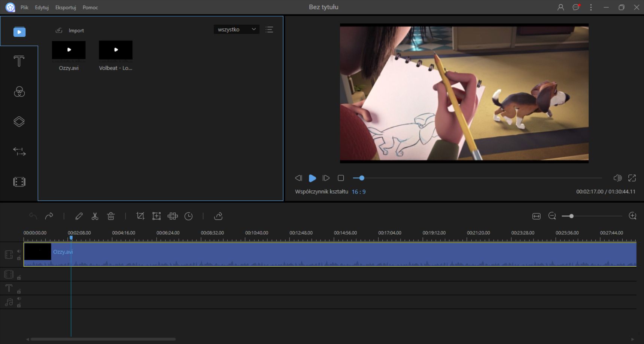
Task: Mute the music audio track
Action: (x=19, y=299)
